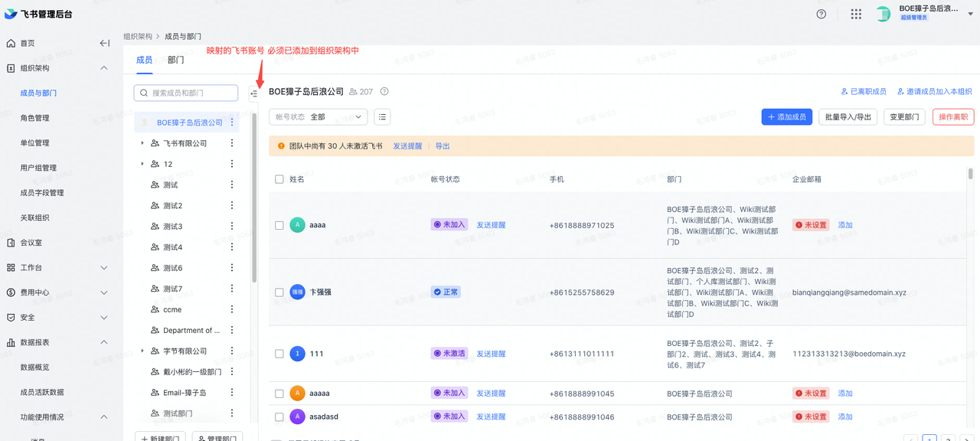
Task: Collapse the 数据报表 sidebar section
Action: pyautogui.click(x=104, y=342)
